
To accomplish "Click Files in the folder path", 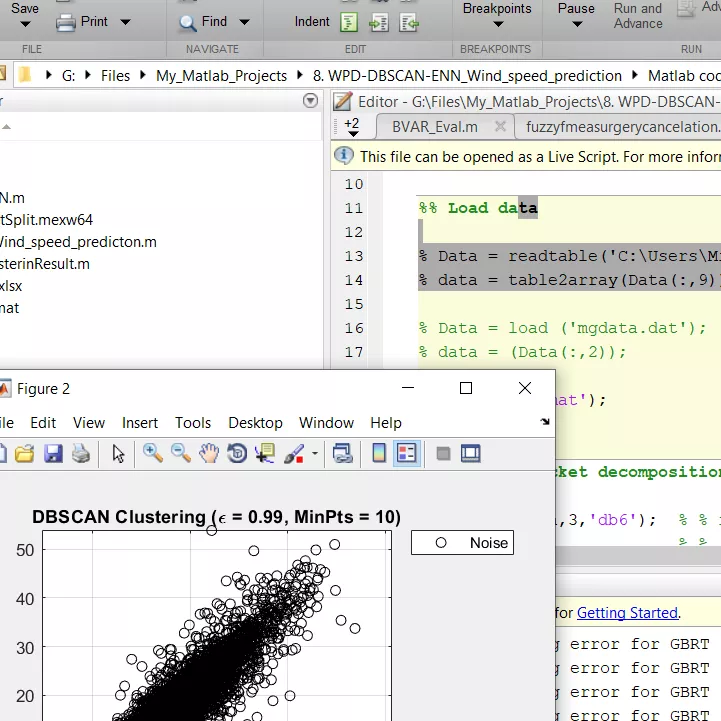I will tap(115, 75).
